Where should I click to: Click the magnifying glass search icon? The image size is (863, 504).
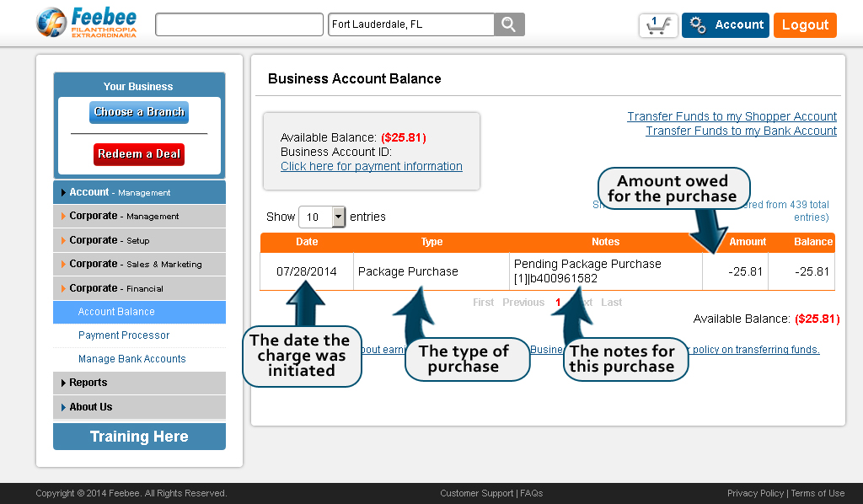click(x=509, y=24)
